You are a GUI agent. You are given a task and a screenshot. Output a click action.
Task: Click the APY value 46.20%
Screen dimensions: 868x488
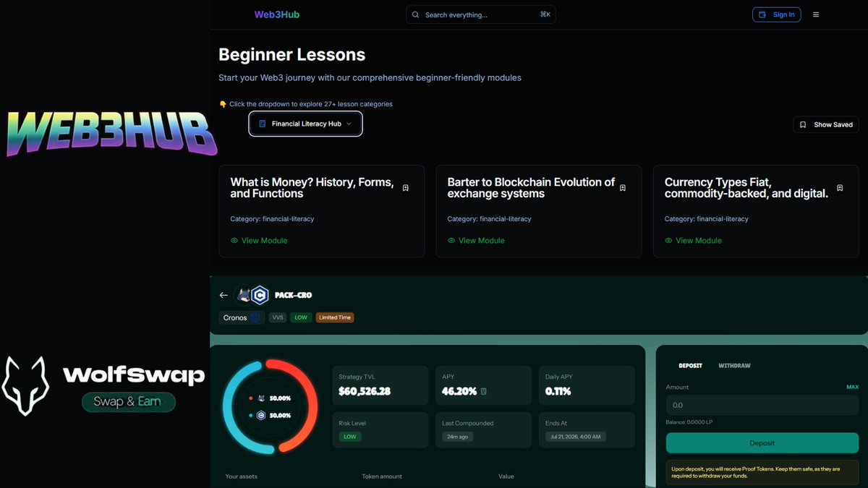point(459,391)
